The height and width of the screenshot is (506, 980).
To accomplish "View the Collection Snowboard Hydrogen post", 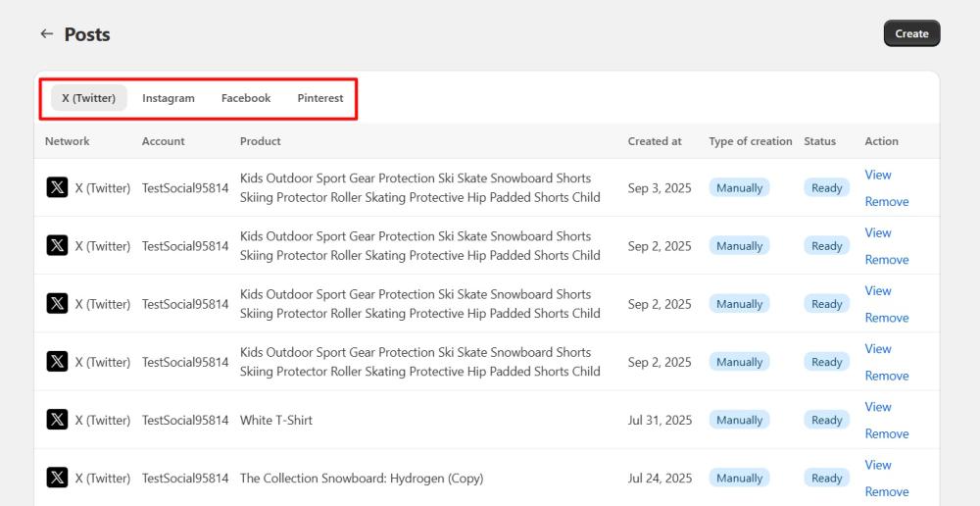I will pyautogui.click(x=878, y=465).
